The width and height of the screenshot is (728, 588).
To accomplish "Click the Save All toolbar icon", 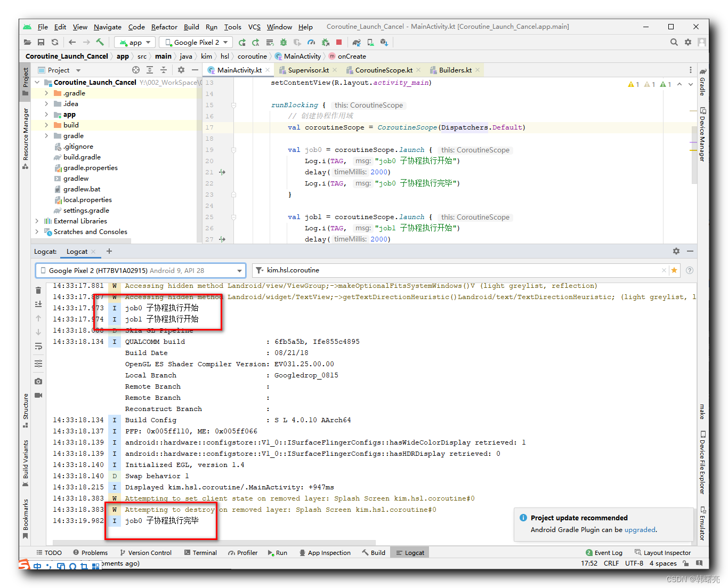I will tap(41, 42).
